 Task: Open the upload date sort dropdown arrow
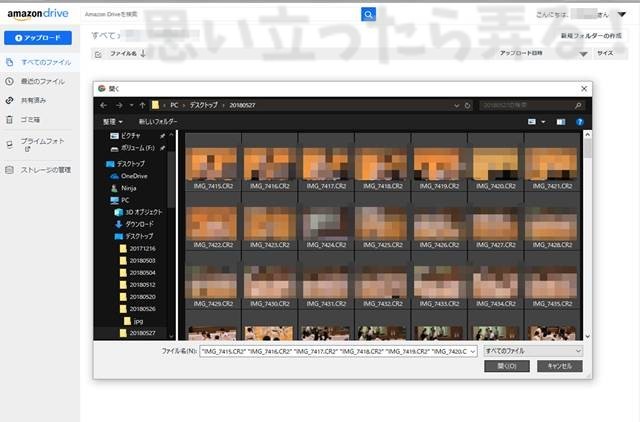point(584,54)
